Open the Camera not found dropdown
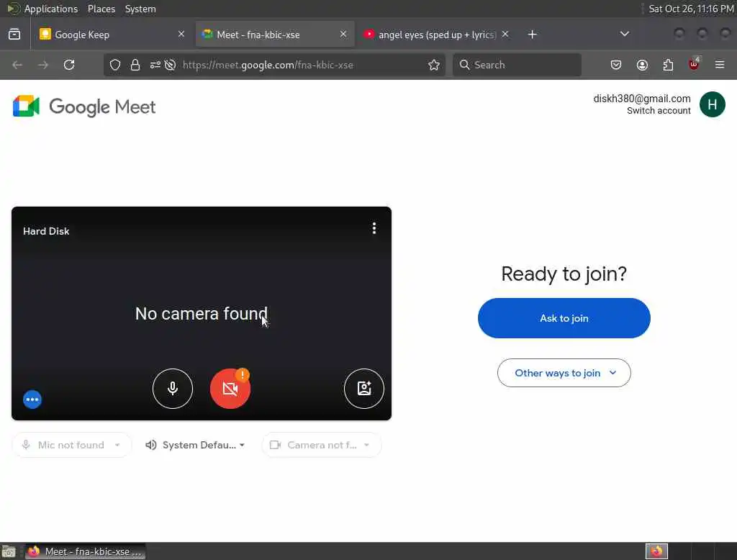 pyautogui.click(x=322, y=445)
